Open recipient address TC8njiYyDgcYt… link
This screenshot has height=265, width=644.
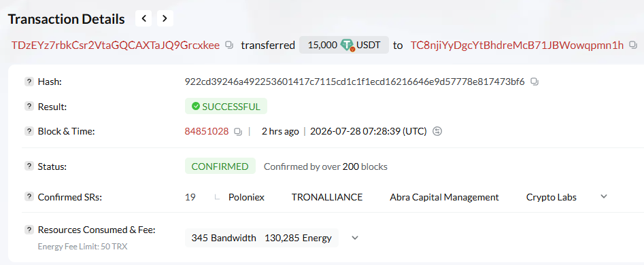point(517,45)
